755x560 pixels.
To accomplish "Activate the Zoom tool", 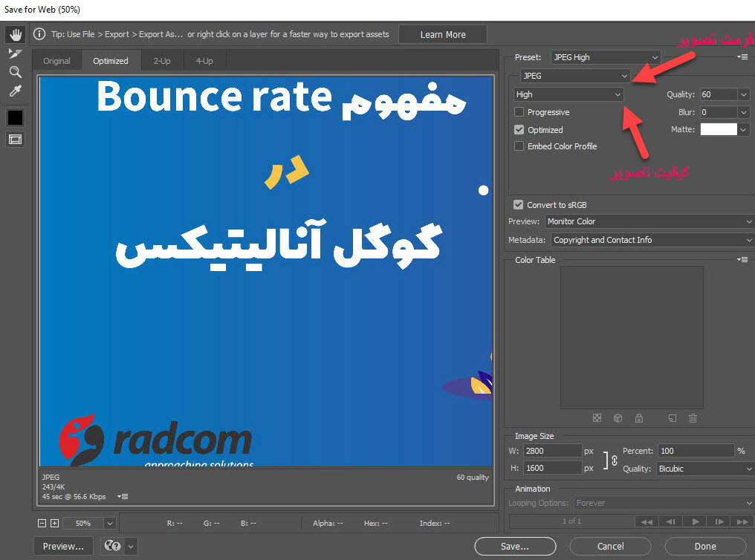I will click(15, 72).
